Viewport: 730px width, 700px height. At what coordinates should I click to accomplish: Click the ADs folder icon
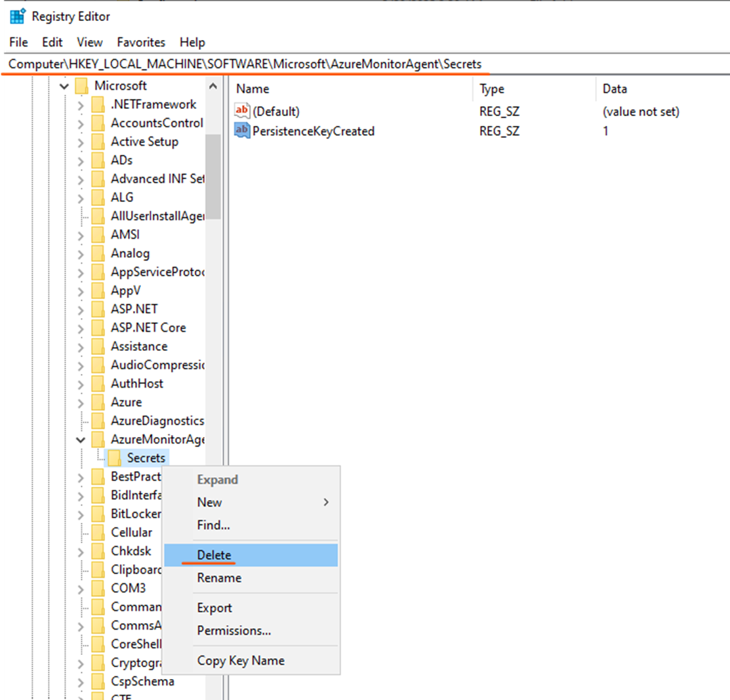click(98, 160)
